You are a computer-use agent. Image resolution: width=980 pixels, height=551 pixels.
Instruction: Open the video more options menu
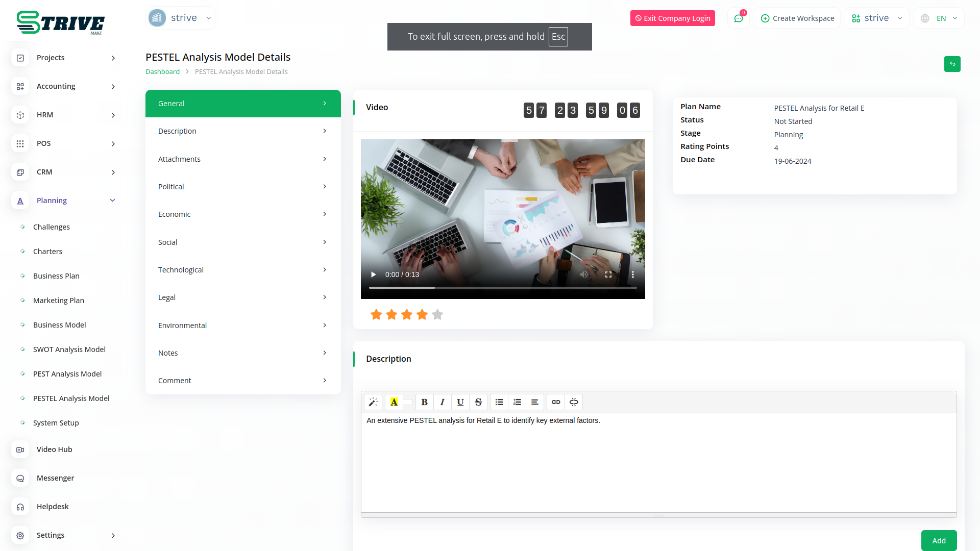tap(633, 274)
